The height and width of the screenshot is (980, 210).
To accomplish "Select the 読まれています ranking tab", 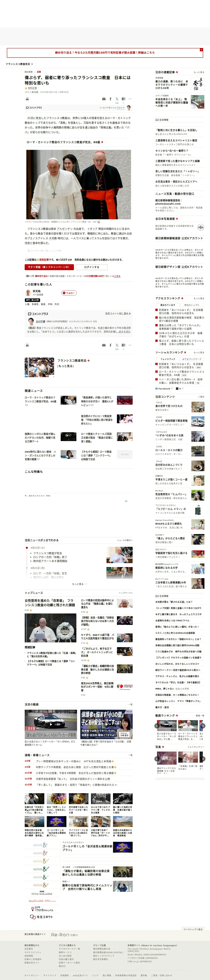I will 168,305.
